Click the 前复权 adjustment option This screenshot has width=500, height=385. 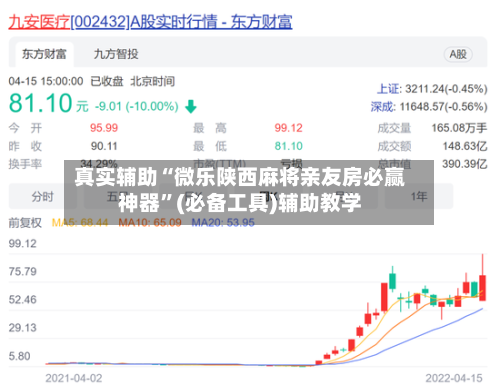point(25,223)
